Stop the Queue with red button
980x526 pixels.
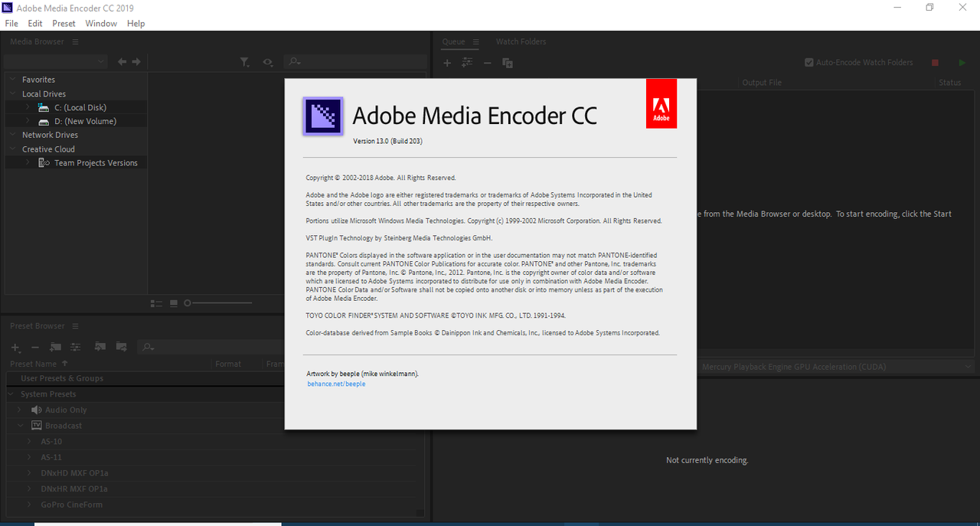click(x=935, y=63)
